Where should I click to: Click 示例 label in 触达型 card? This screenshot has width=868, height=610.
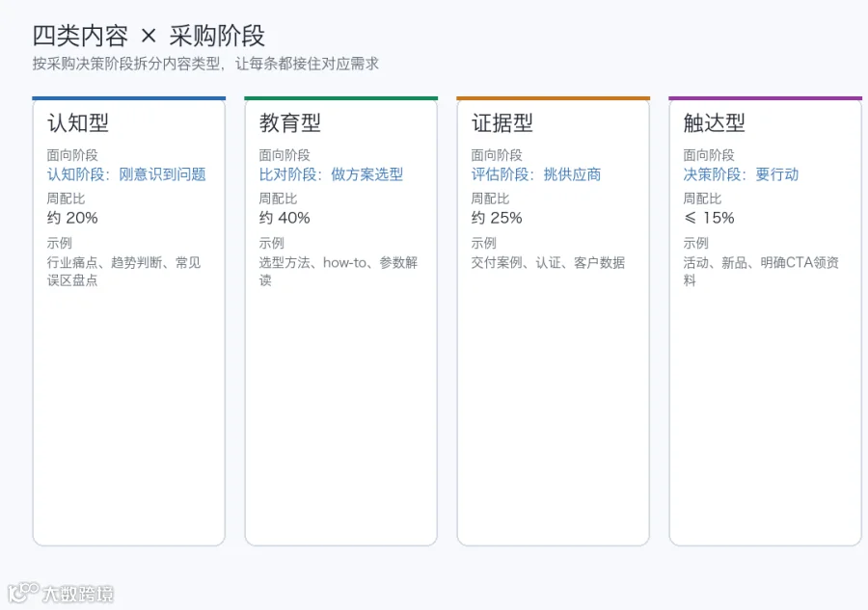tap(695, 243)
